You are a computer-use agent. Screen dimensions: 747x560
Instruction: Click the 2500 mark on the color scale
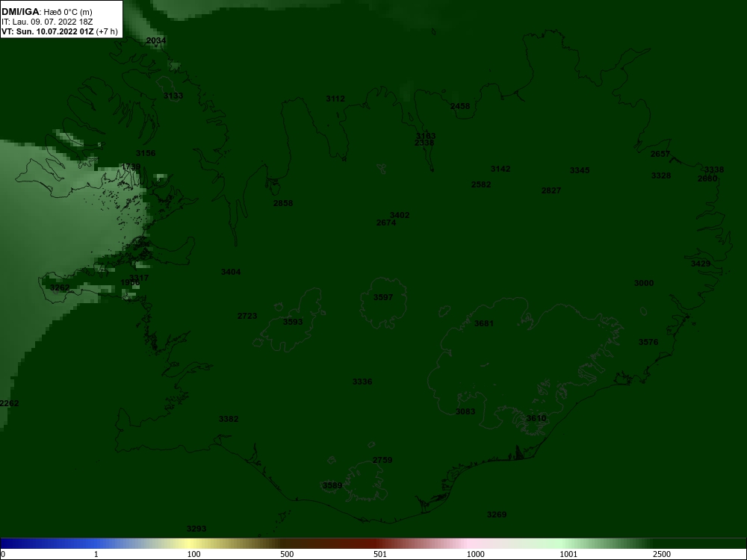click(x=662, y=554)
